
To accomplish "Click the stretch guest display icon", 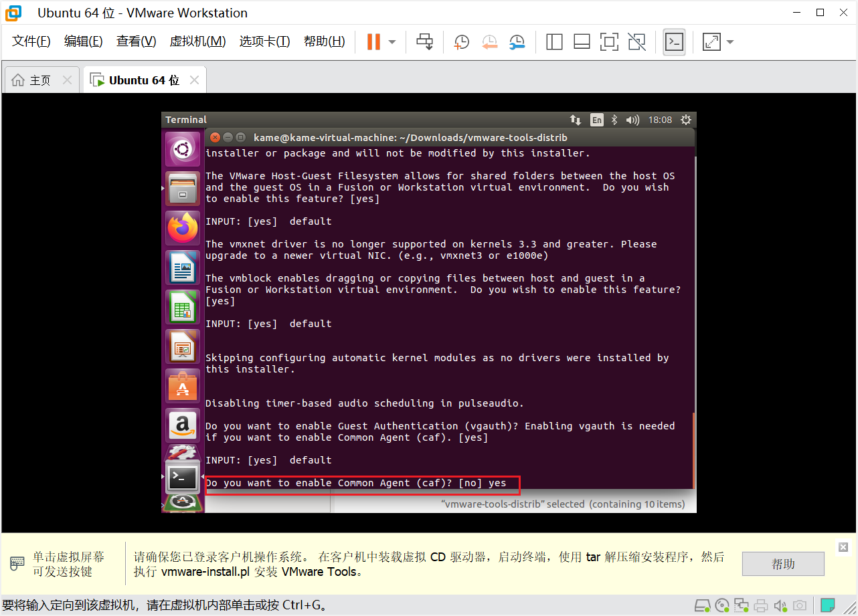I will click(711, 42).
